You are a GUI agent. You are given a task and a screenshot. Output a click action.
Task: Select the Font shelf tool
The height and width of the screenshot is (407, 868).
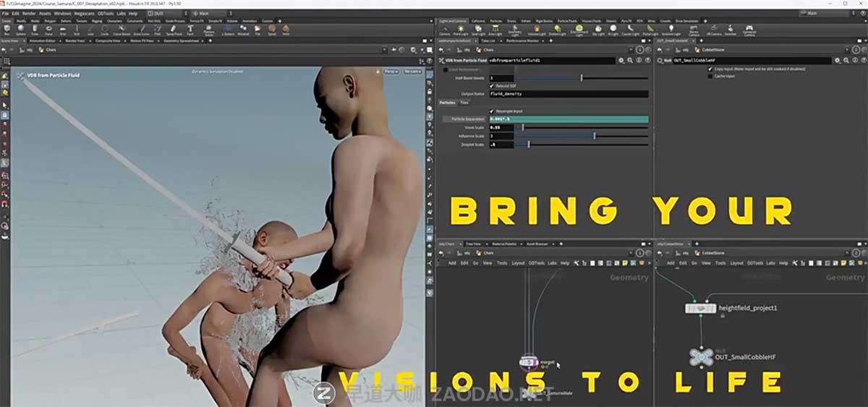click(190, 30)
